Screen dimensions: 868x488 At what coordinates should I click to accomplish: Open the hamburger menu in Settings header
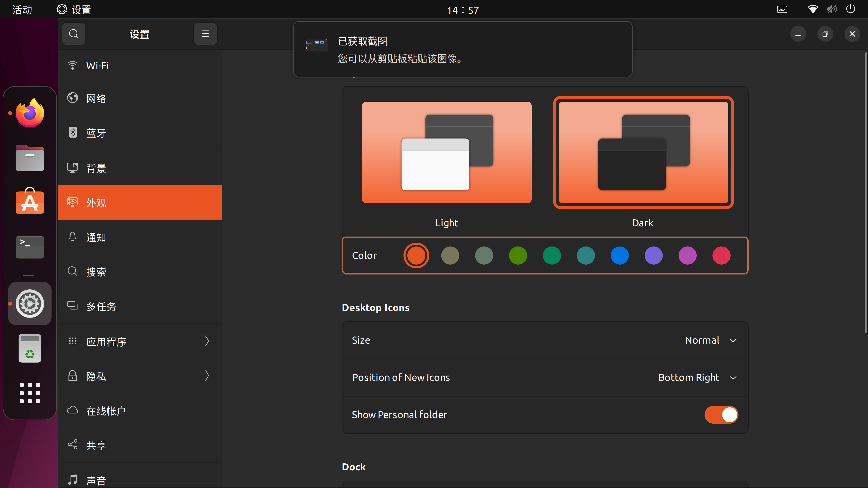coord(205,34)
